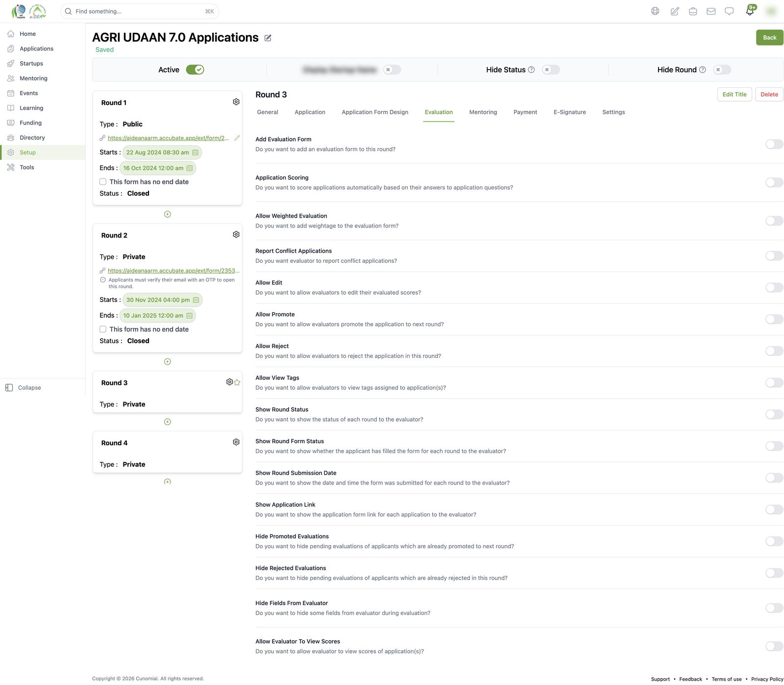Open the chat bubble icon in header
Screen dimensions: 784x685
click(729, 11)
